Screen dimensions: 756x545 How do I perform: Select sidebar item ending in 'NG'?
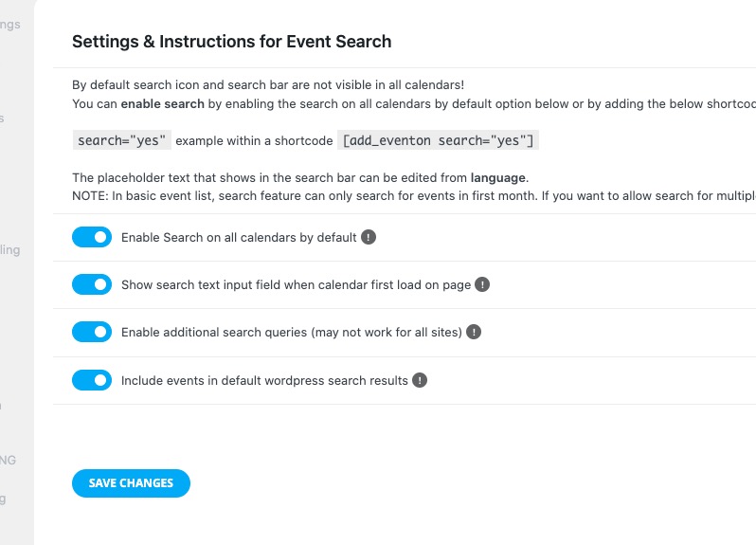pyautogui.click(x=9, y=460)
